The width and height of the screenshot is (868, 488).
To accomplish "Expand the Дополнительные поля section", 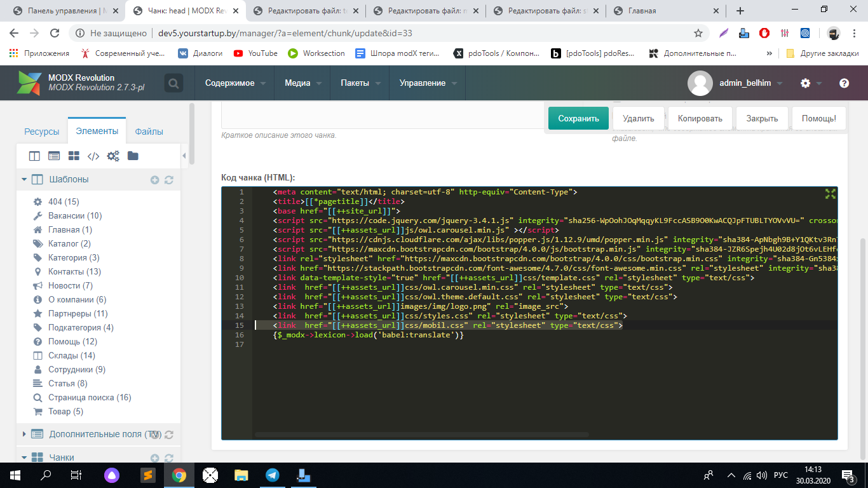I will click(x=24, y=435).
